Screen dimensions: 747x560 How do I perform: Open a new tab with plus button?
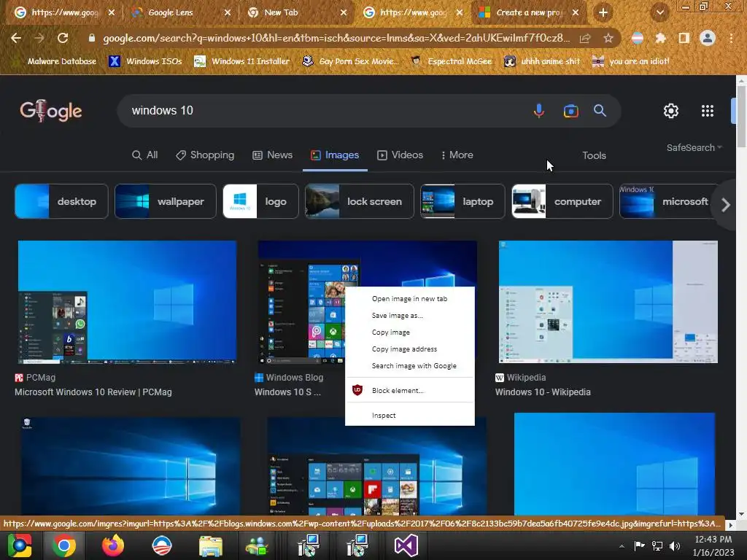pos(603,13)
